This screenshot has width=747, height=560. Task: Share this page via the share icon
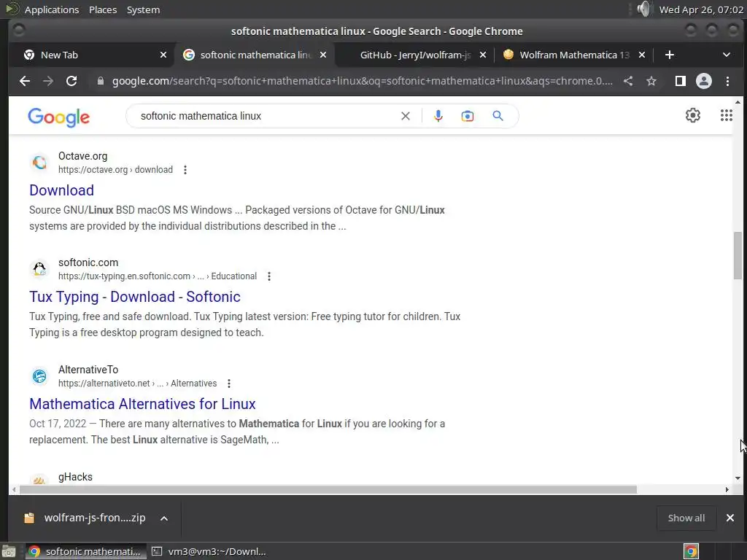(628, 81)
